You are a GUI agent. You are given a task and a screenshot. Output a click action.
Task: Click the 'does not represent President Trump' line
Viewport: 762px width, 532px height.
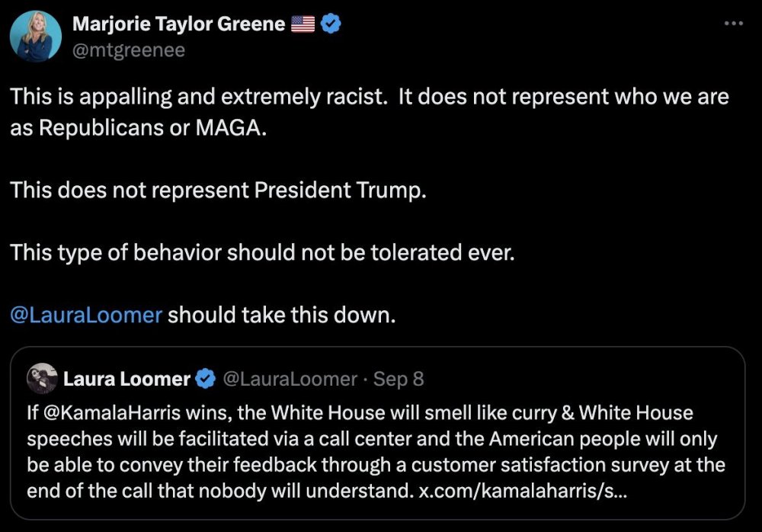(218, 190)
